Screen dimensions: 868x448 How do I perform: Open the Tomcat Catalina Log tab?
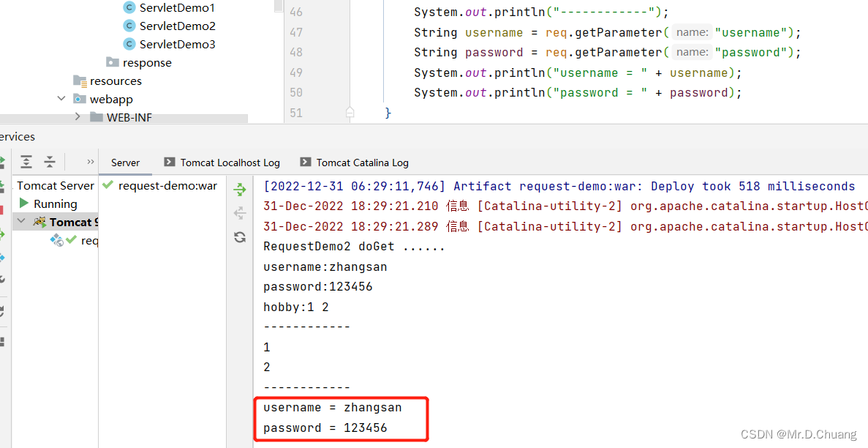tap(362, 163)
